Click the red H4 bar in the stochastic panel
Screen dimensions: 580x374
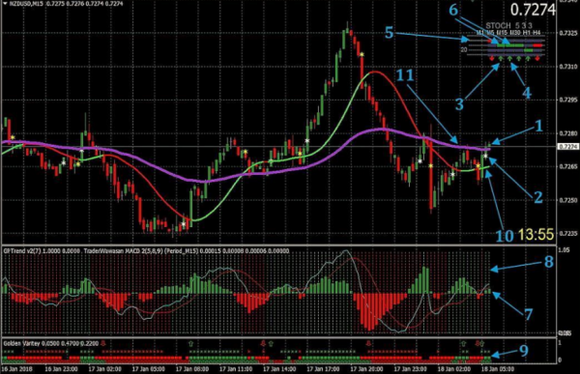[x=537, y=46]
